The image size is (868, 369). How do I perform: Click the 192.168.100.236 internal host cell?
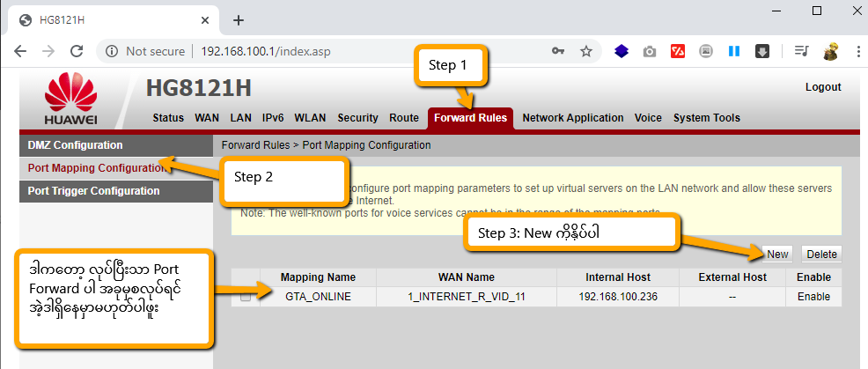pyautogui.click(x=618, y=297)
